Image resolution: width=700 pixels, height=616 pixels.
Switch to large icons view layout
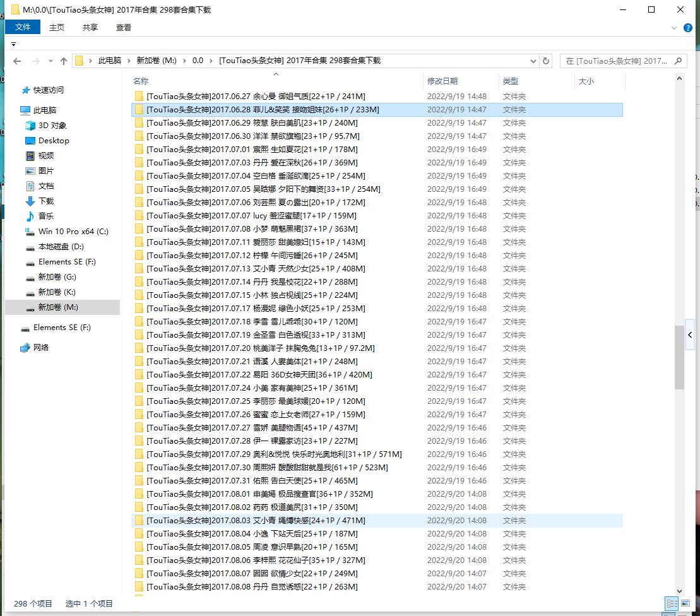click(x=685, y=603)
